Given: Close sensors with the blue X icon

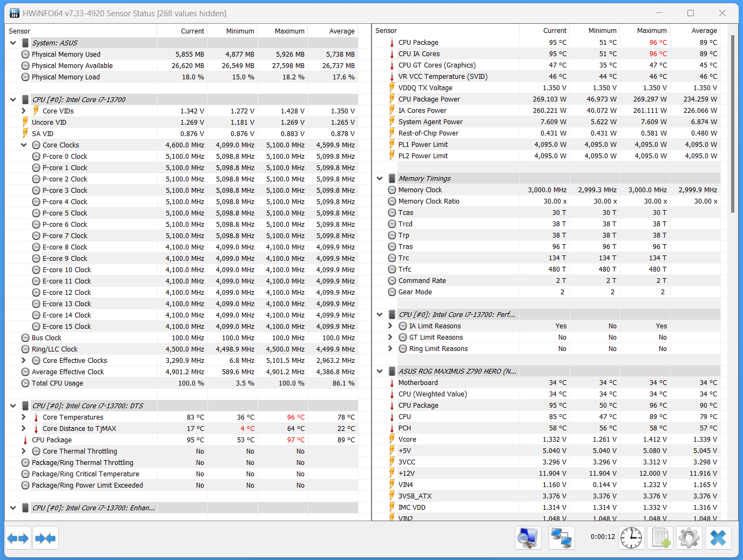Looking at the screenshot, I should coord(718,538).
